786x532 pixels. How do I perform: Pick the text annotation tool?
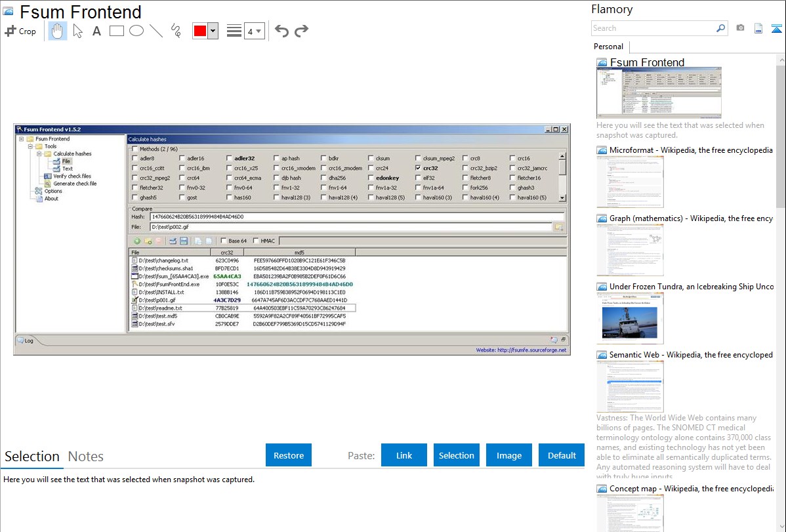[96, 31]
